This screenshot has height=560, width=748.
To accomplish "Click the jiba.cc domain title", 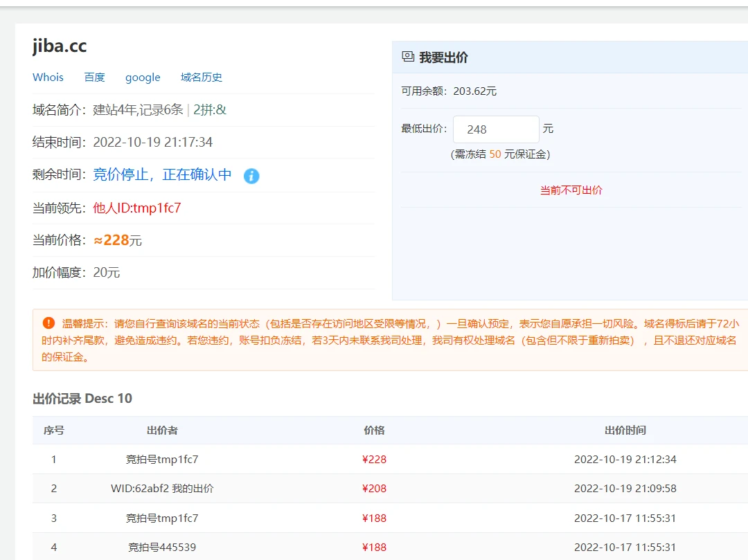I will tap(60, 46).
